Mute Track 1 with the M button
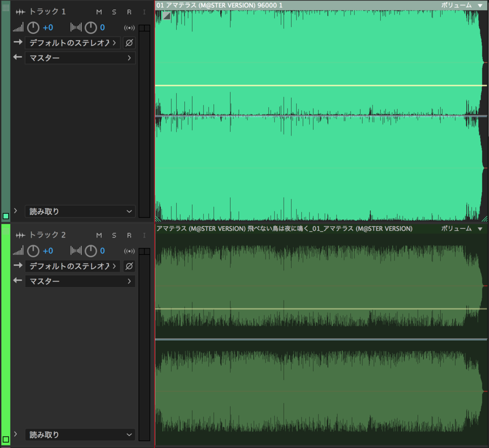 click(x=99, y=12)
